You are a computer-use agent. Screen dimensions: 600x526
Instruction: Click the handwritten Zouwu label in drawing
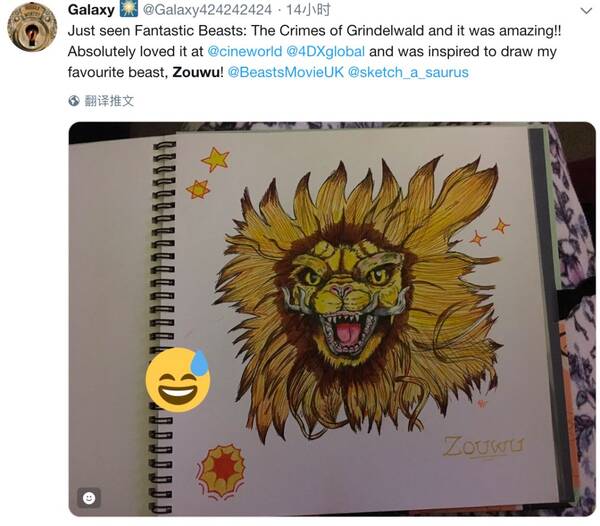tap(484, 446)
